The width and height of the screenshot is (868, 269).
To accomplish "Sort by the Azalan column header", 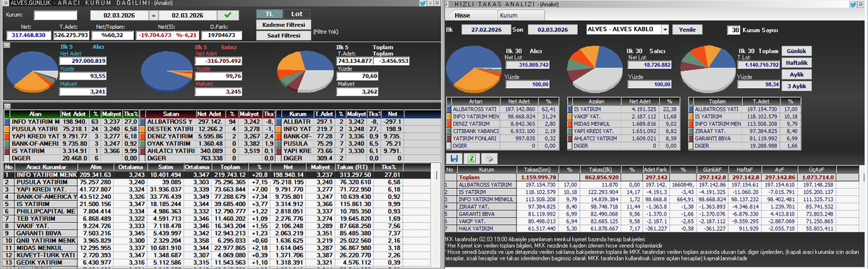I will [x=596, y=101].
